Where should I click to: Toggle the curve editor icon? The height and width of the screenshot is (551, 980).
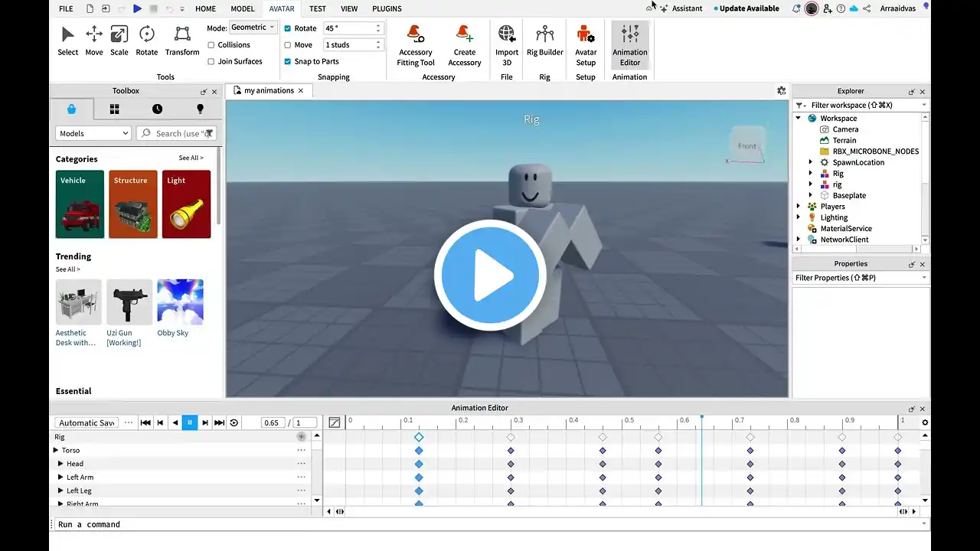[x=334, y=422]
